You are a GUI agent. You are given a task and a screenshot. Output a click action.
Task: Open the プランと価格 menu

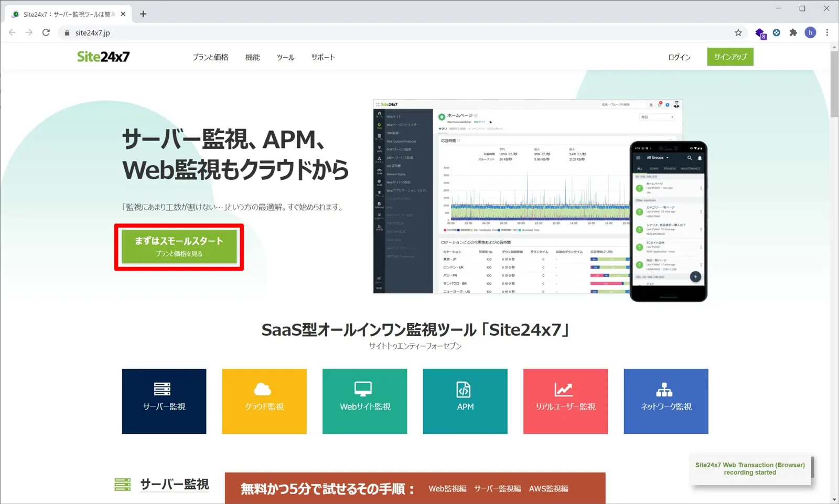210,57
